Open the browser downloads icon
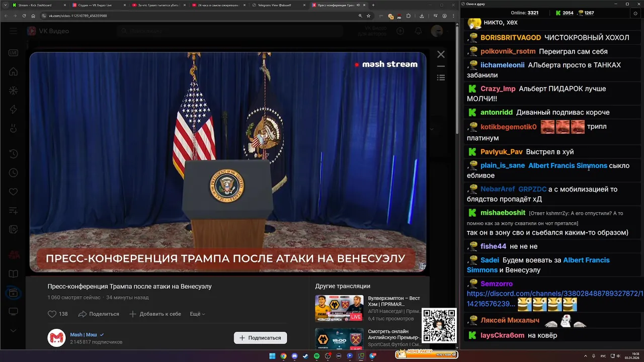This screenshot has height=362, width=644. [422, 16]
